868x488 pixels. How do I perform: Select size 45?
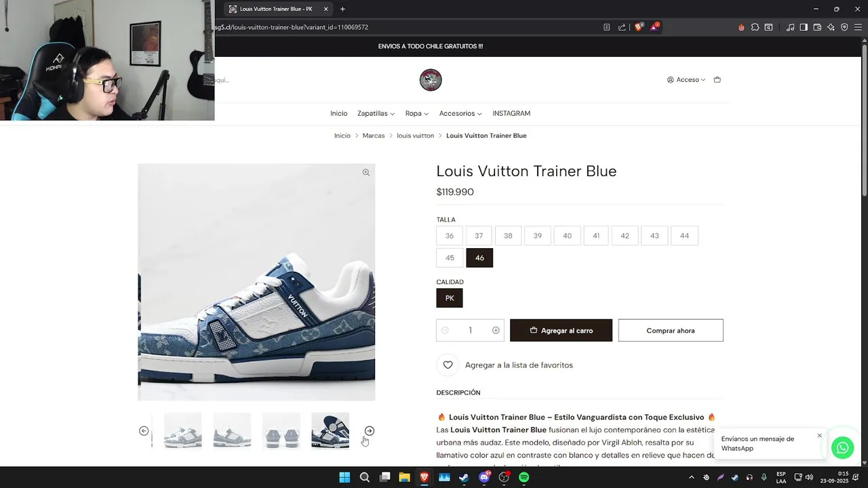pyautogui.click(x=450, y=258)
